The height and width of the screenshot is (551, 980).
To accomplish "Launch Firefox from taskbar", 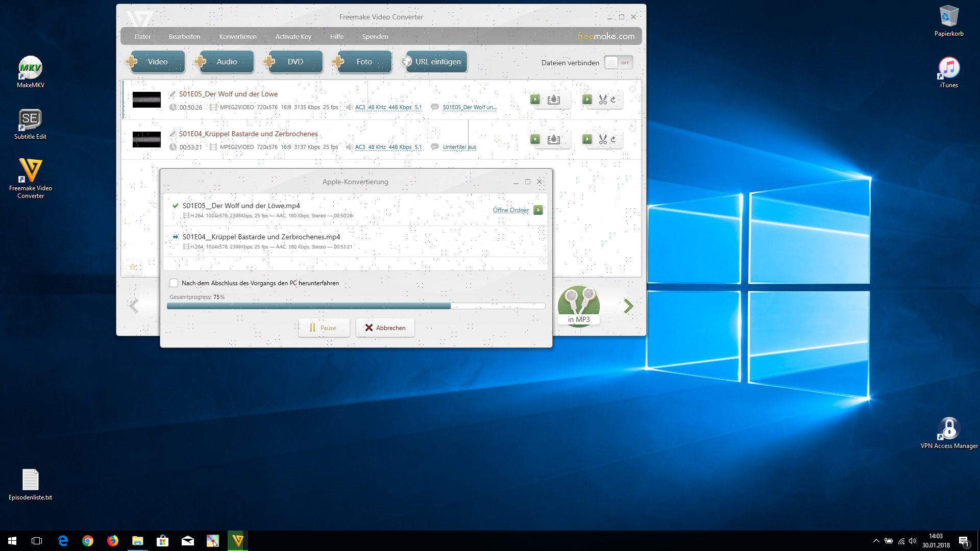I will pyautogui.click(x=112, y=541).
